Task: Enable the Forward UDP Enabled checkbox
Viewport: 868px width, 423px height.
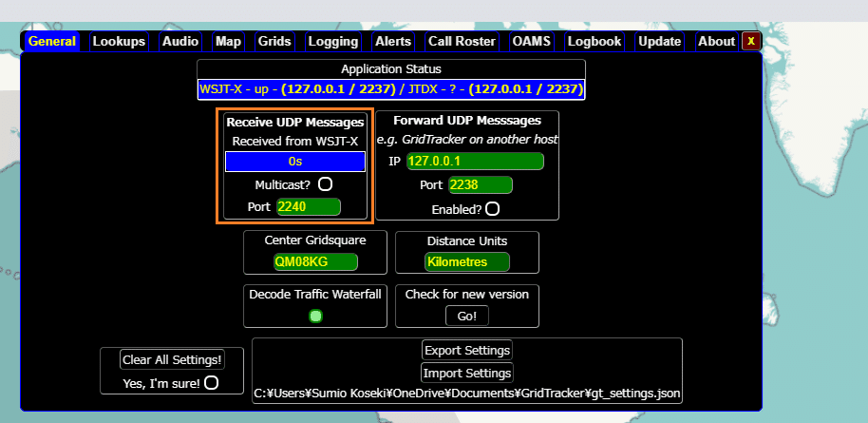Action: pyautogui.click(x=492, y=208)
